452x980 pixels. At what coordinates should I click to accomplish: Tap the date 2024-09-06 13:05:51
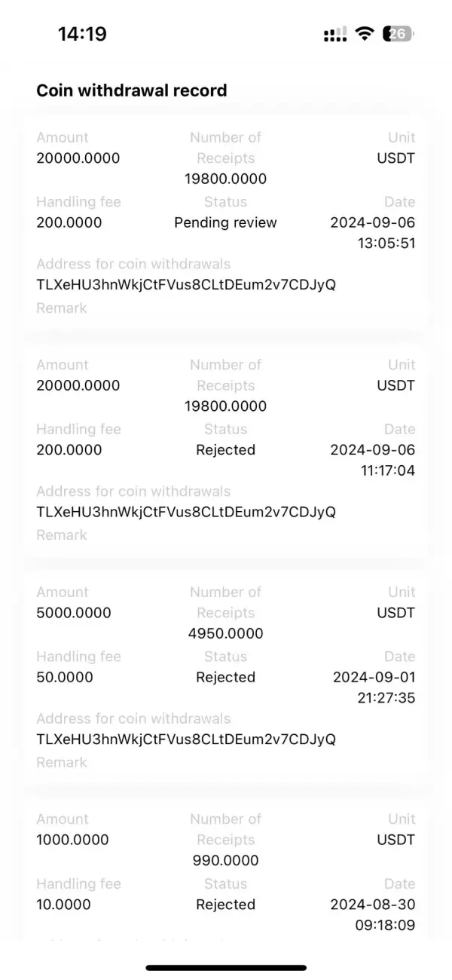(x=373, y=233)
